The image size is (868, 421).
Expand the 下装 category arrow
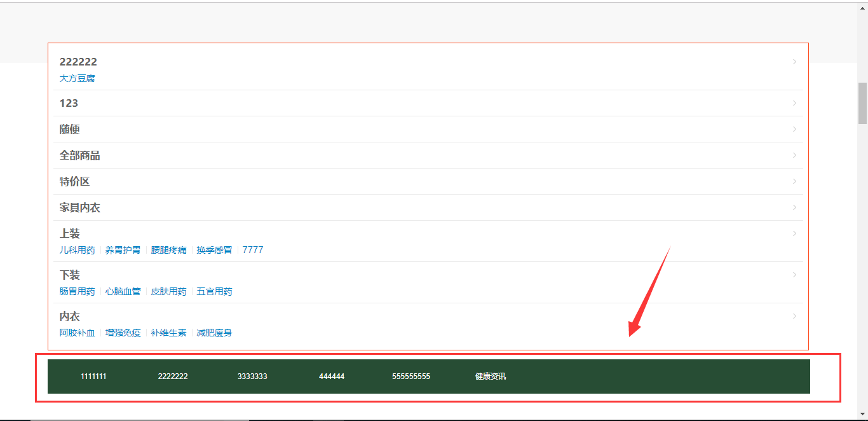pos(794,275)
